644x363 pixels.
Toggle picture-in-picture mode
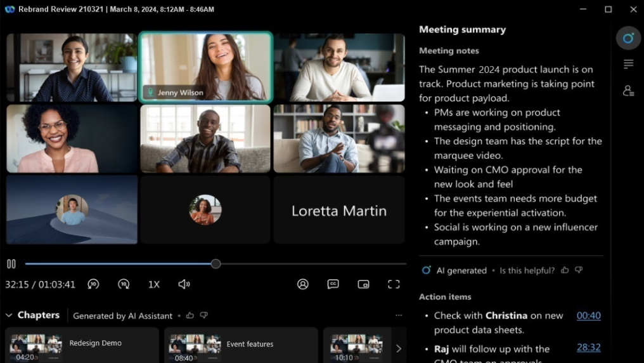pos(363,284)
